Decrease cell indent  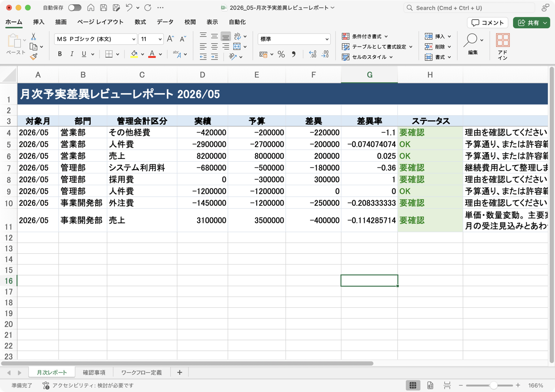(203, 56)
